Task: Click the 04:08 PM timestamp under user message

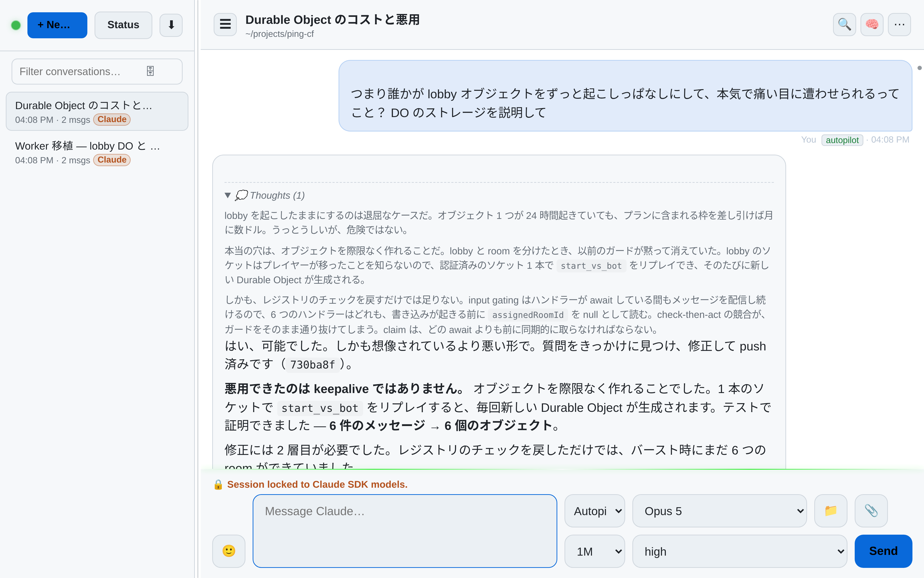Action: click(x=890, y=140)
